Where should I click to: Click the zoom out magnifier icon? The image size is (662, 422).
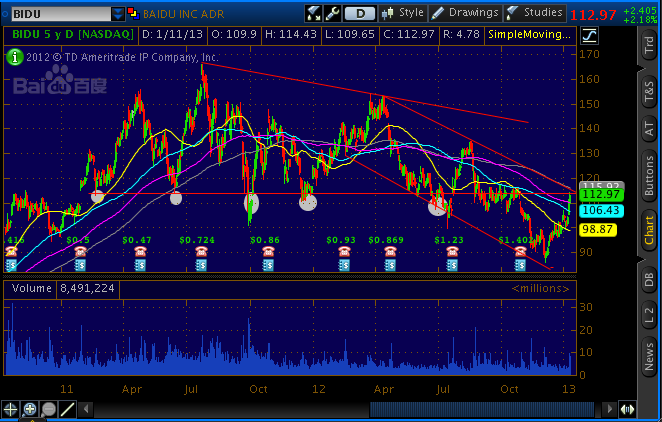49,409
